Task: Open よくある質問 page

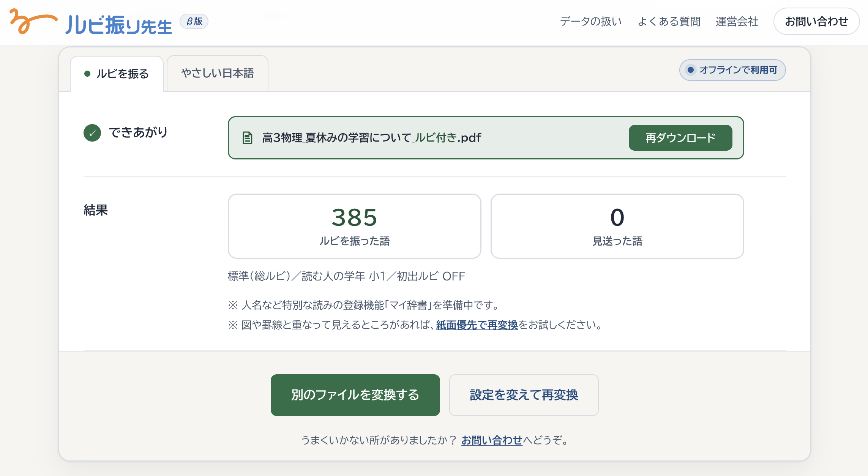Action: pyautogui.click(x=669, y=22)
